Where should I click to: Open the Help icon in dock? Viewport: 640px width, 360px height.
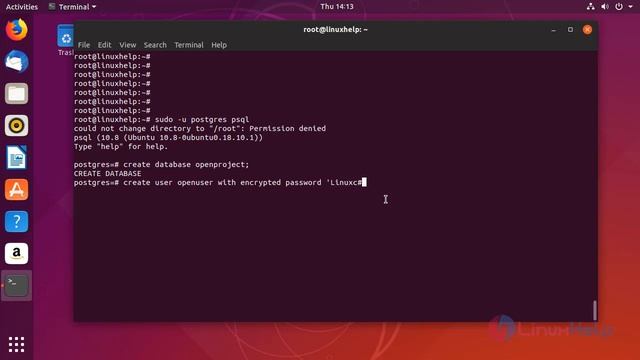(x=16, y=222)
